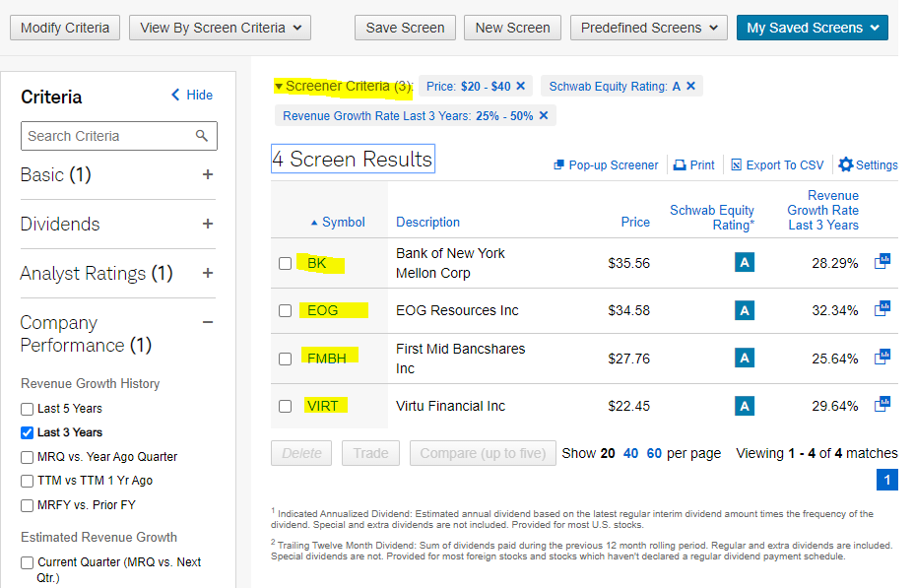The width and height of the screenshot is (914, 588).
Task: Expand the Basic criteria section
Action: click(208, 174)
